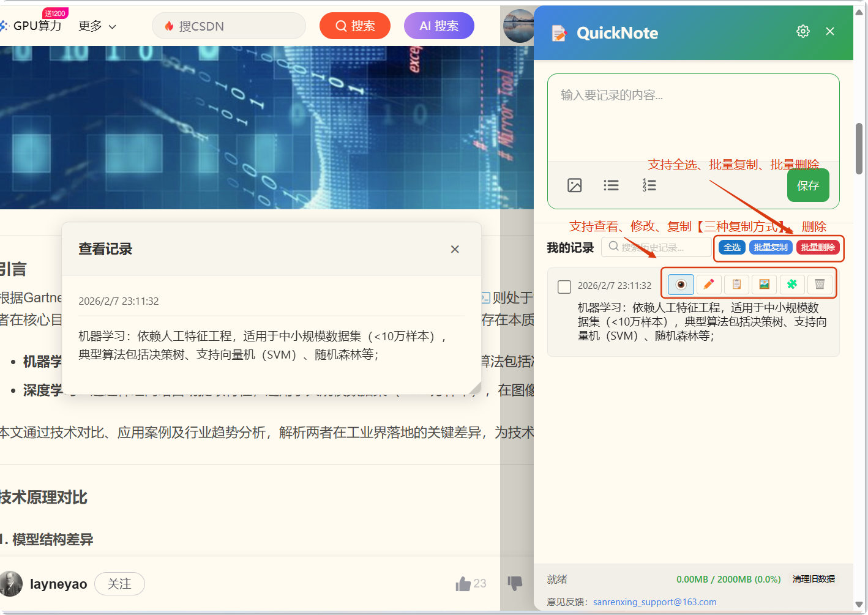Copy the note as image using picture icon
The image size is (868, 615).
[x=764, y=284]
